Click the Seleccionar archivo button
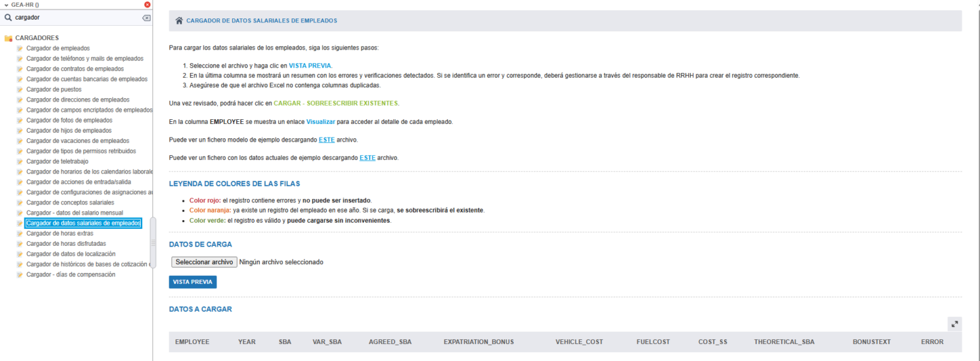The height and width of the screenshot is (361, 980). [x=203, y=262]
